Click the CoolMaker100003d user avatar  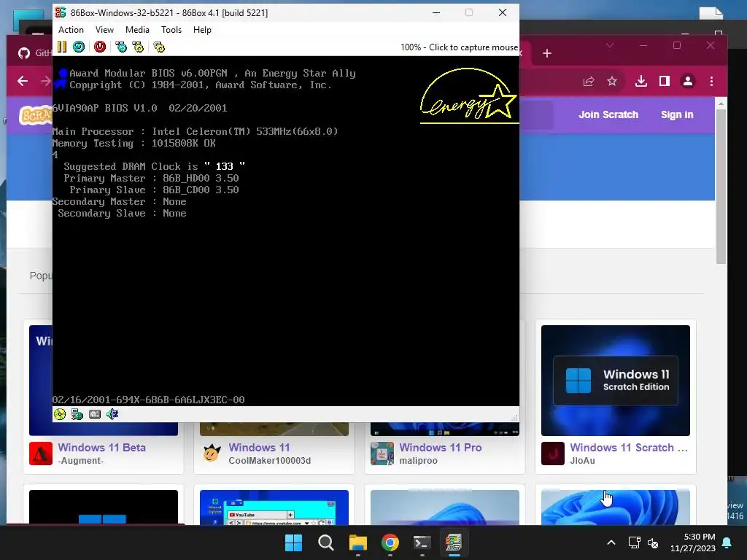(212, 454)
